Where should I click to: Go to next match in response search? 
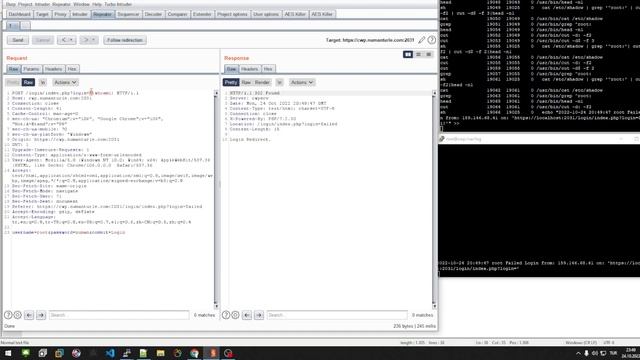tap(259, 315)
